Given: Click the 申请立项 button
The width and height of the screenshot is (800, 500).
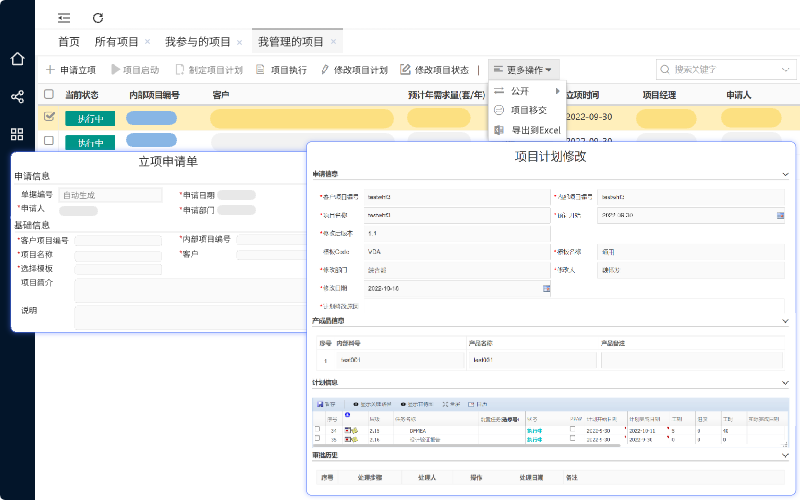Looking at the screenshot, I should pos(70,70).
